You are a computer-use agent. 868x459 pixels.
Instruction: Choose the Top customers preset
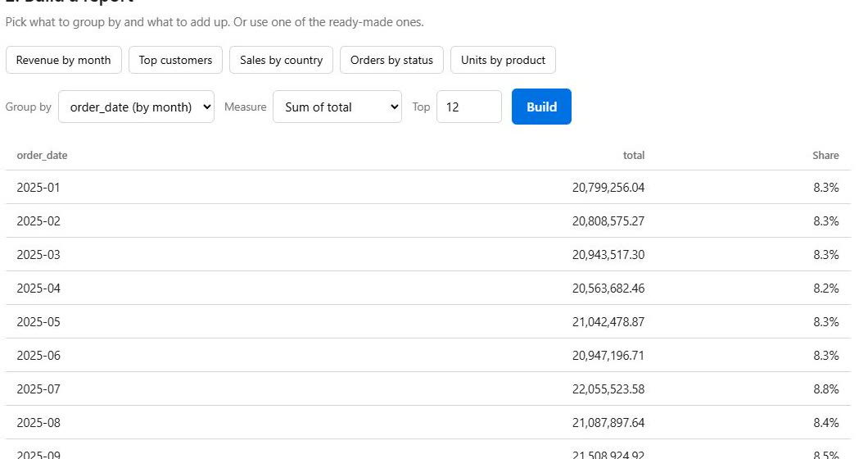tap(175, 60)
